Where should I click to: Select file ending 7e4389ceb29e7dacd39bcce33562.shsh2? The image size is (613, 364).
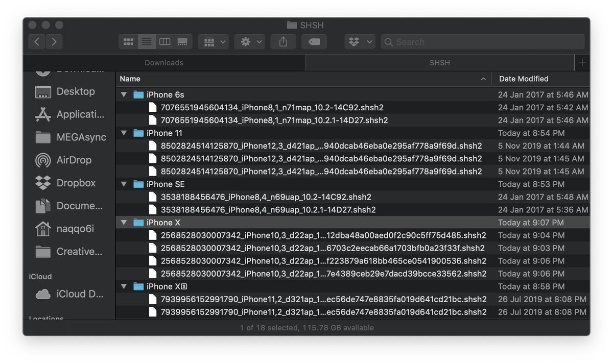(323, 274)
